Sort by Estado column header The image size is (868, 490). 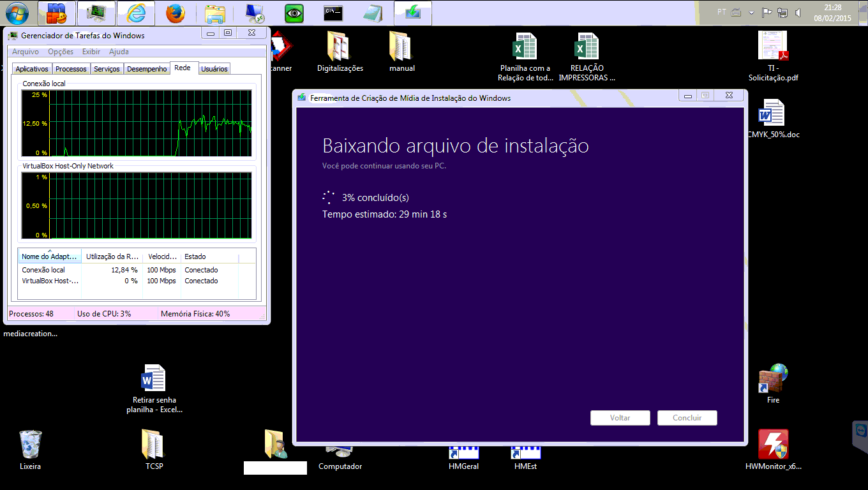tap(209, 256)
